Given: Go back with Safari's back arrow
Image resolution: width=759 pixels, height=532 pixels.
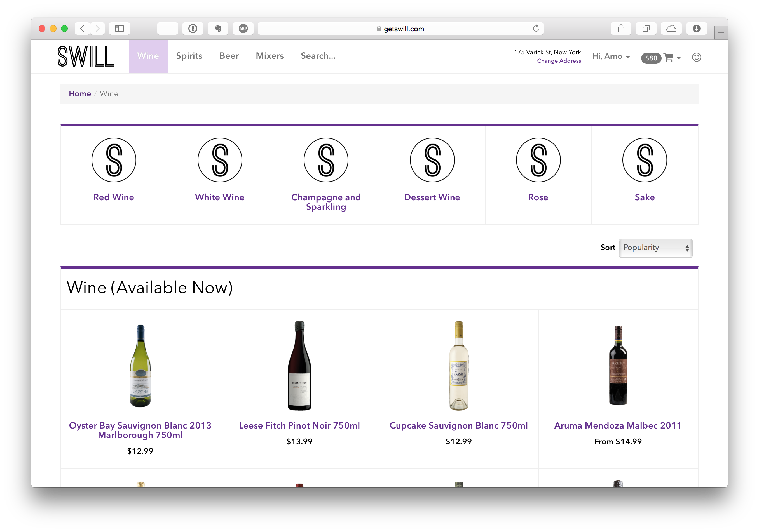Looking at the screenshot, I should click(x=82, y=29).
